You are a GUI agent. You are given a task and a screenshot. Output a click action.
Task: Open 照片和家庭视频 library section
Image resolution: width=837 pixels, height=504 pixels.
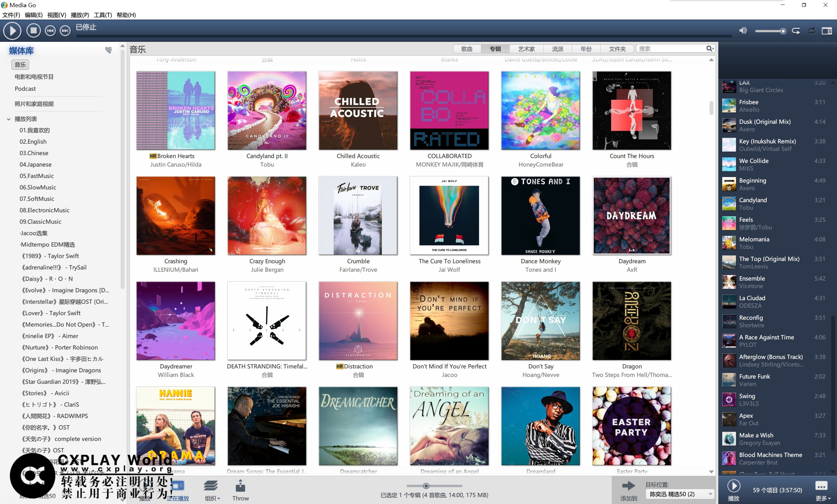tap(34, 104)
